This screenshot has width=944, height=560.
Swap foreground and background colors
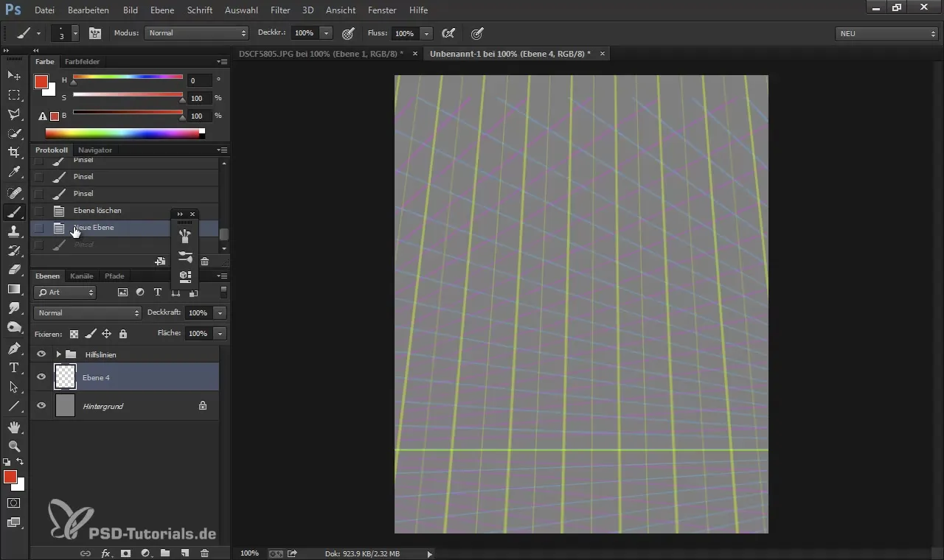point(20,461)
